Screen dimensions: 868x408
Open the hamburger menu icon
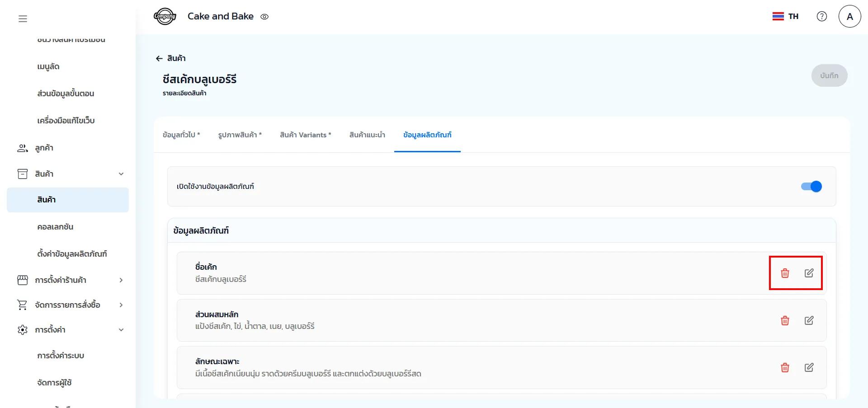23,19
